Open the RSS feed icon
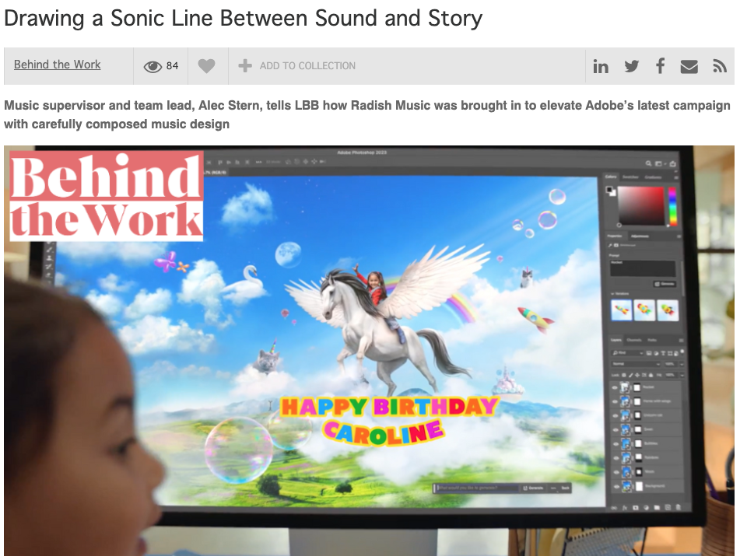The width and height of the screenshot is (740, 560). 719,67
